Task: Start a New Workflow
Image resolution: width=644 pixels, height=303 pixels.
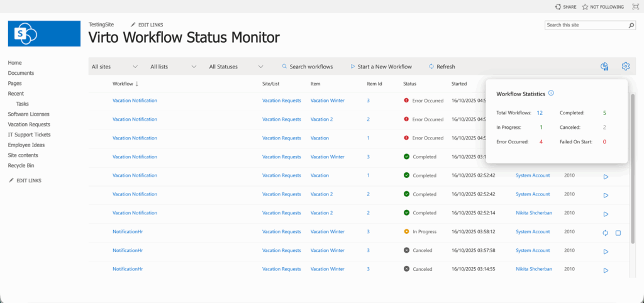Action: coord(381,67)
